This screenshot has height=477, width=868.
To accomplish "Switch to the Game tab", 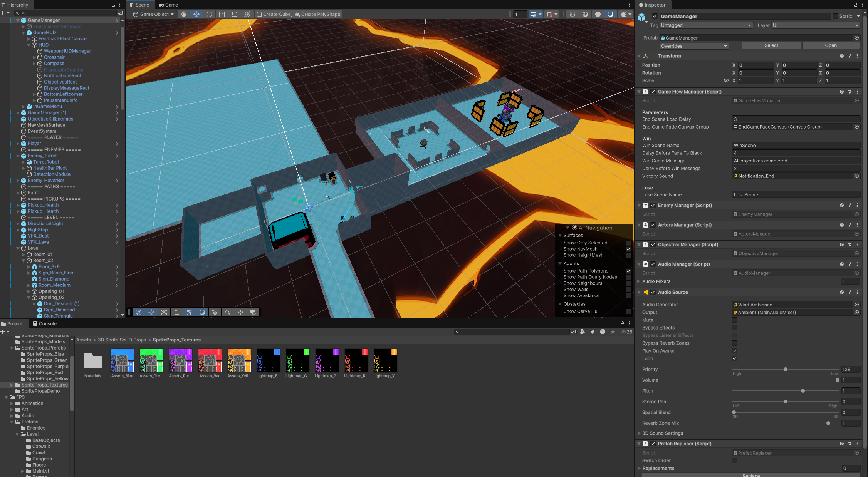I will [x=168, y=5].
